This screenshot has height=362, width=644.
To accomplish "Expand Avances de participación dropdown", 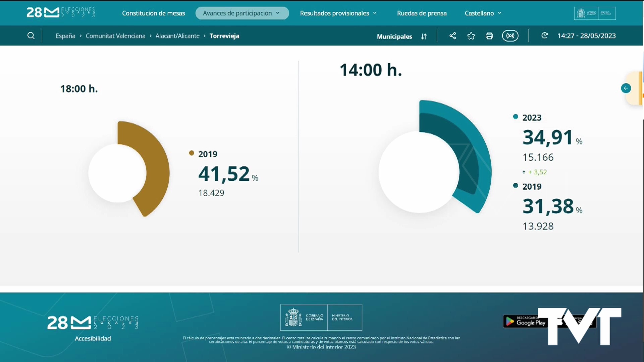I will (x=242, y=13).
